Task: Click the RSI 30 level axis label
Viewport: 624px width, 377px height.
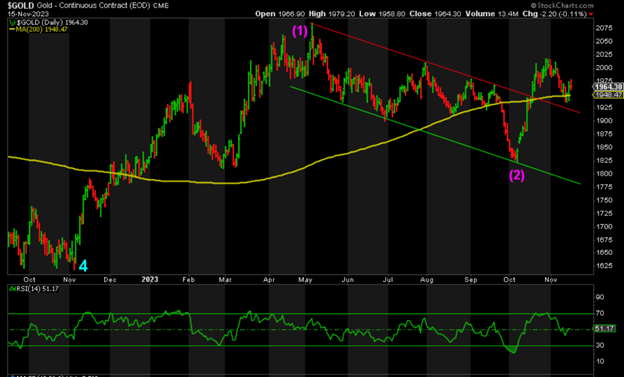Action: (x=600, y=346)
